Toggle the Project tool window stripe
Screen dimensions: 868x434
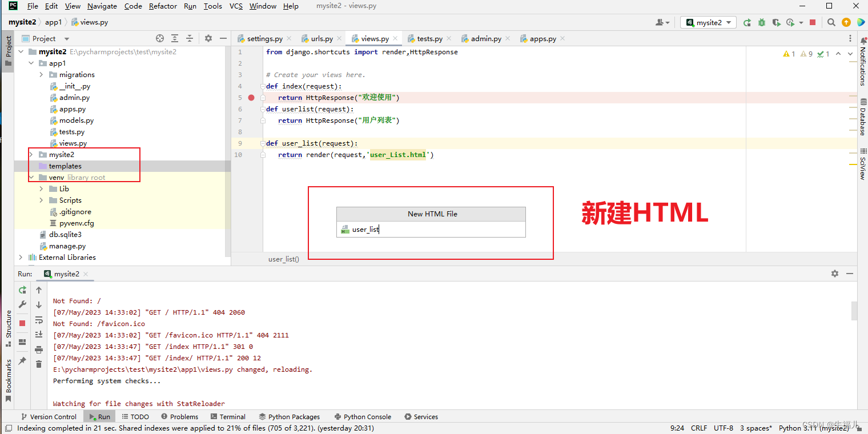pos(8,51)
